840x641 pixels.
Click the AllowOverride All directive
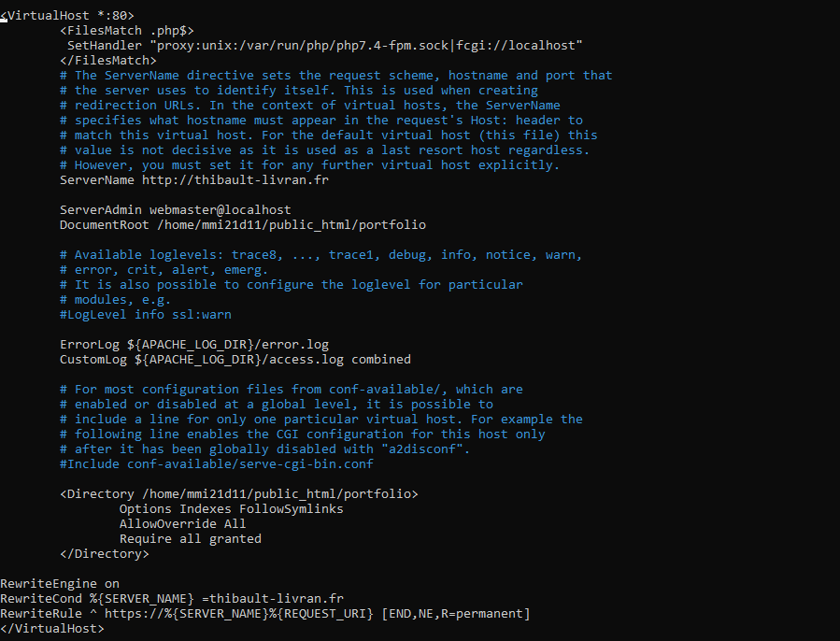[182, 524]
